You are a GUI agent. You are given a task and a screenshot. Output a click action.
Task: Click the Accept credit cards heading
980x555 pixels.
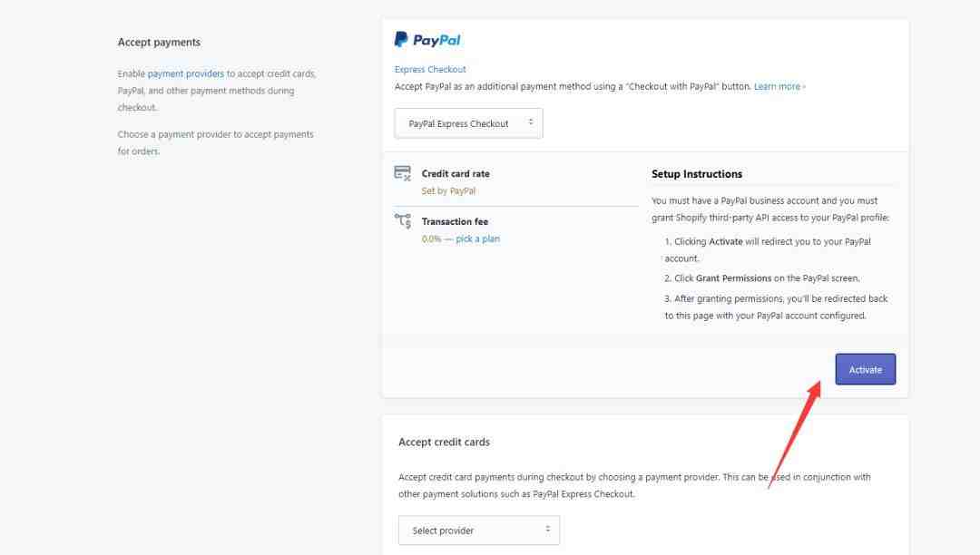(x=444, y=442)
